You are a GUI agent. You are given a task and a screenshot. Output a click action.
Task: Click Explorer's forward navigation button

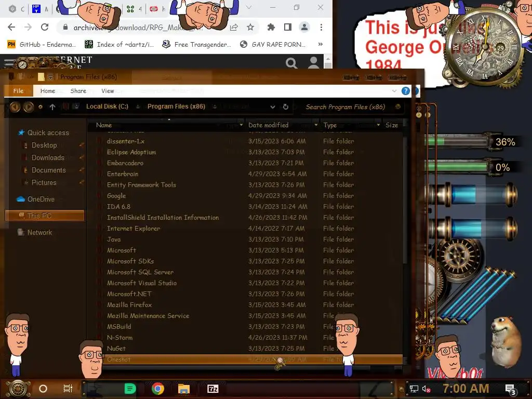click(x=29, y=107)
